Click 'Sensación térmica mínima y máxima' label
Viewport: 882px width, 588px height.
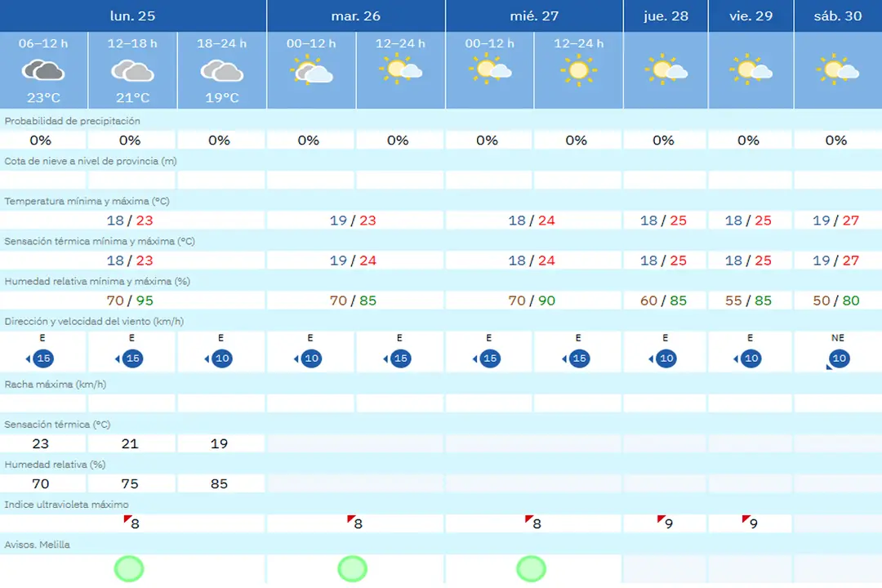pos(100,241)
